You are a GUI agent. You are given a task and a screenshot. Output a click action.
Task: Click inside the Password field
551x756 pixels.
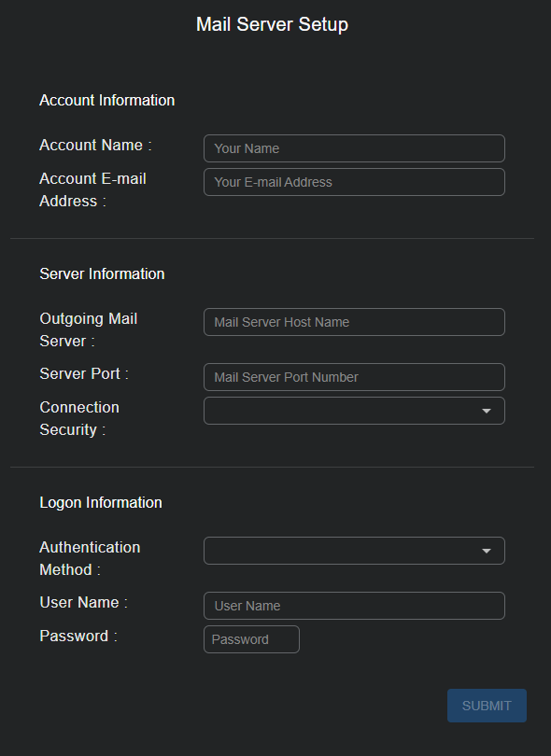[x=250, y=639]
